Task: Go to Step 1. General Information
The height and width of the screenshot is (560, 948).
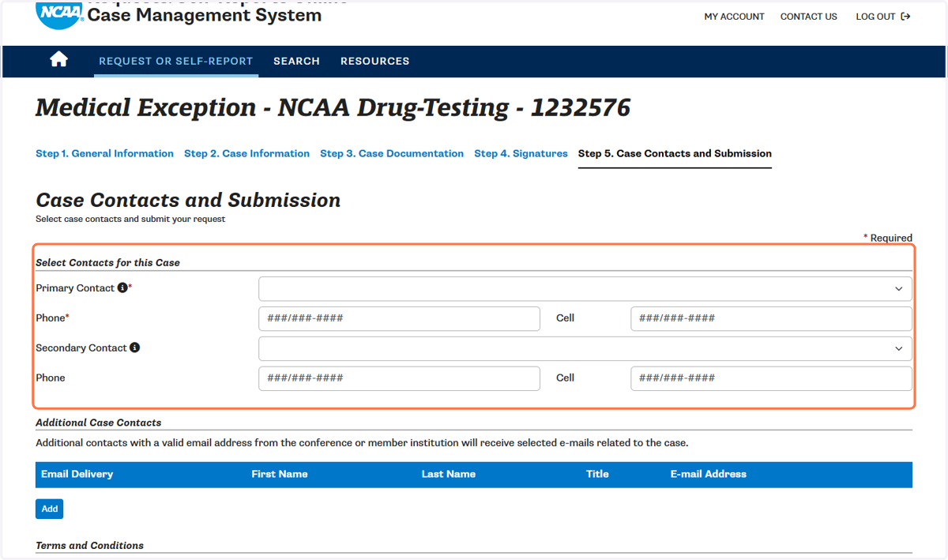Action: point(104,153)
